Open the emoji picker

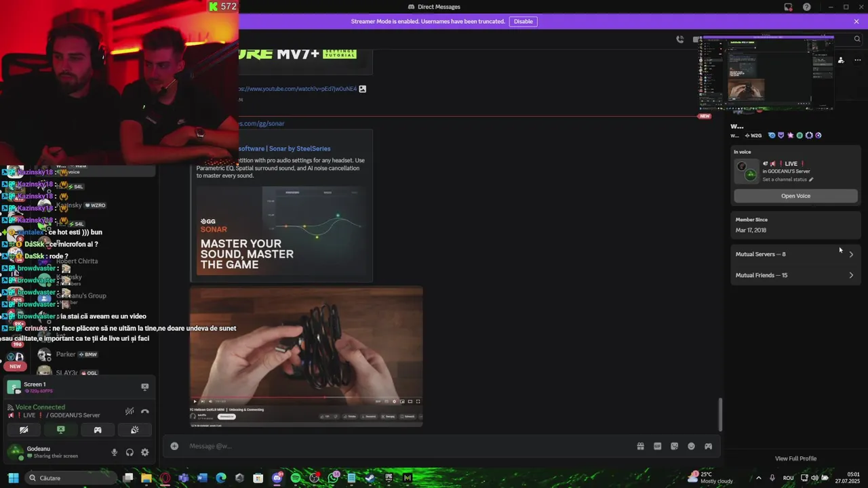click(x=691, y=446)
